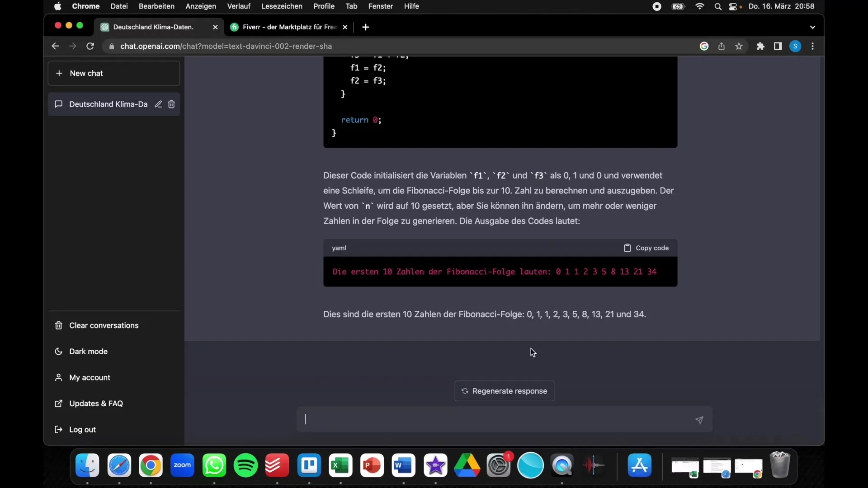Screen dimensions: 868x488
Task: Click delete icon on conversation
Action: 171,103
